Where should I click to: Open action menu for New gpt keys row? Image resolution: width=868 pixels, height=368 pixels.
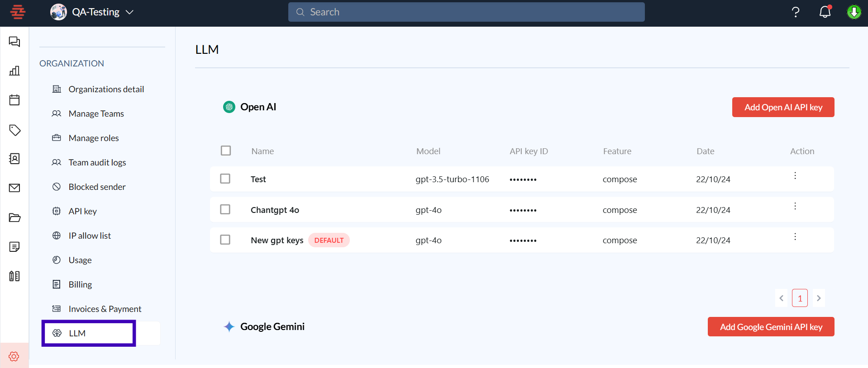tap(795, 236)
